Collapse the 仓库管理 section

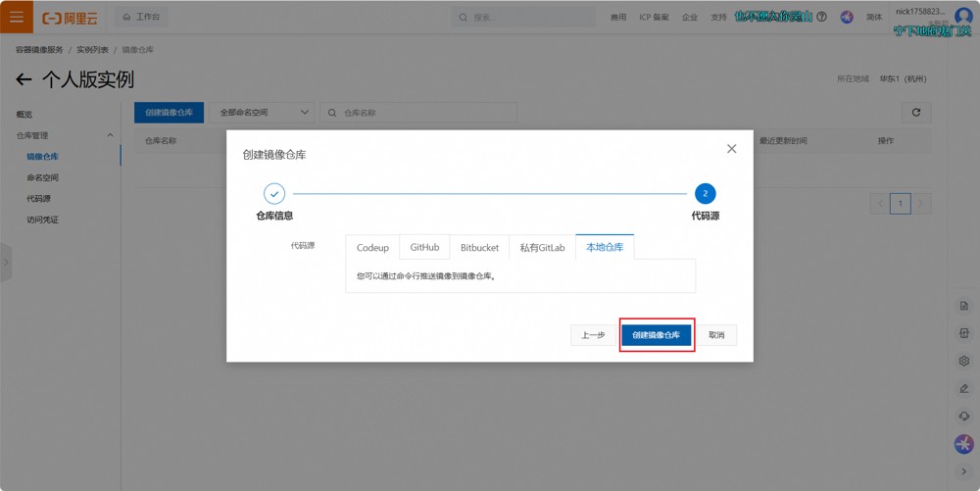tap(110, 135)
